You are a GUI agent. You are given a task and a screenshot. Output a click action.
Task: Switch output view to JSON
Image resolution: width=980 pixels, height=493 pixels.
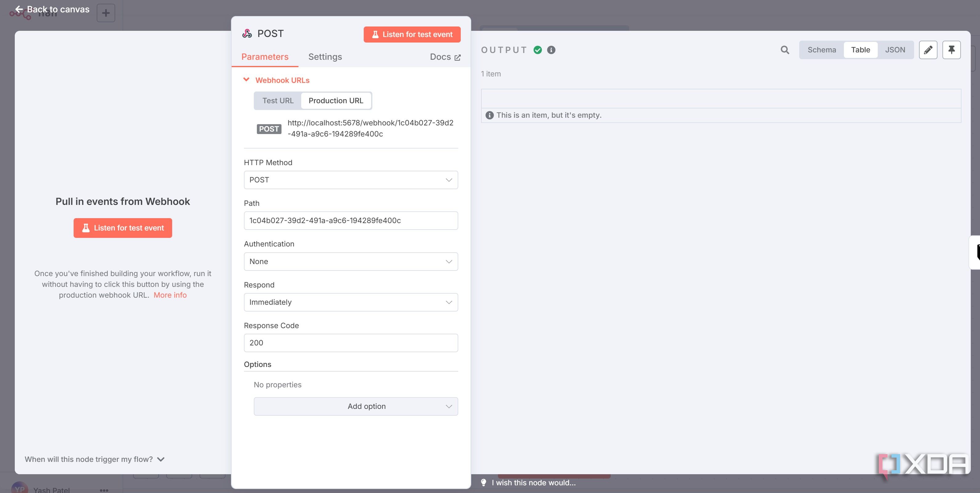(x=895, y=50)
